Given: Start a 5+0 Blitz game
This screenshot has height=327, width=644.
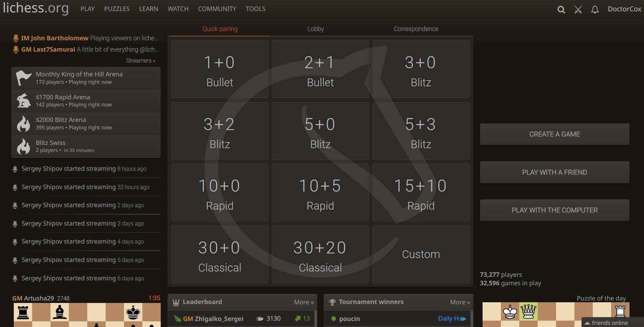Looking at the screenshot, I should (x=320, y=131).
